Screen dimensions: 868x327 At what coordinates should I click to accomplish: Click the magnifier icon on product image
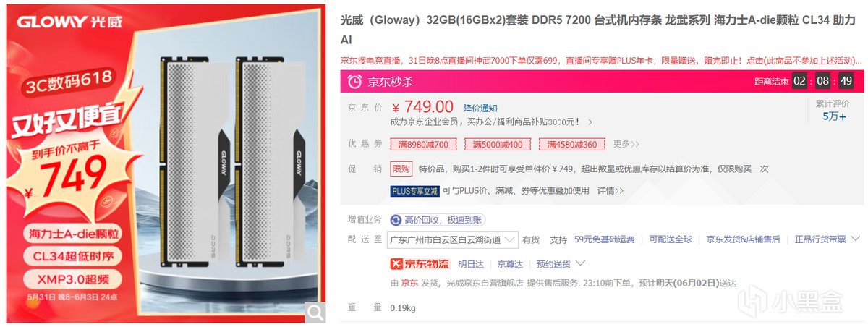tap(315, 312)
